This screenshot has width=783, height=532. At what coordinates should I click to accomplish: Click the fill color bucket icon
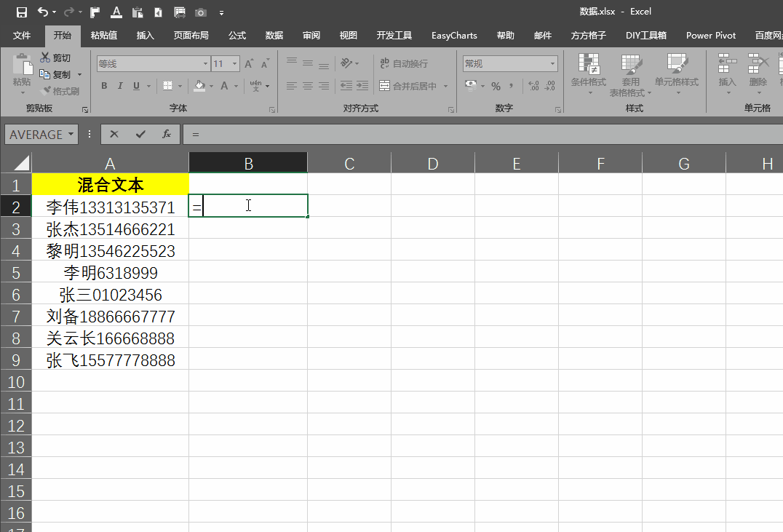[x=199, y=86]
